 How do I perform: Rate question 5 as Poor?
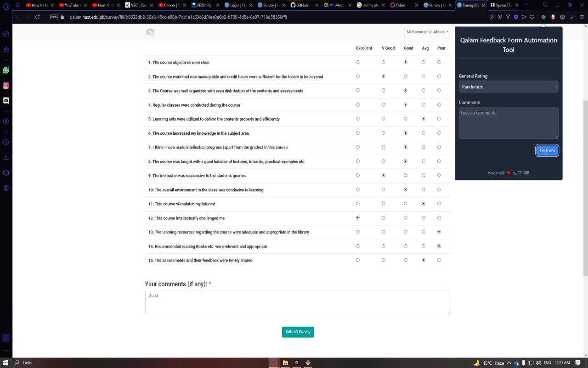click(x=439, y=119)
